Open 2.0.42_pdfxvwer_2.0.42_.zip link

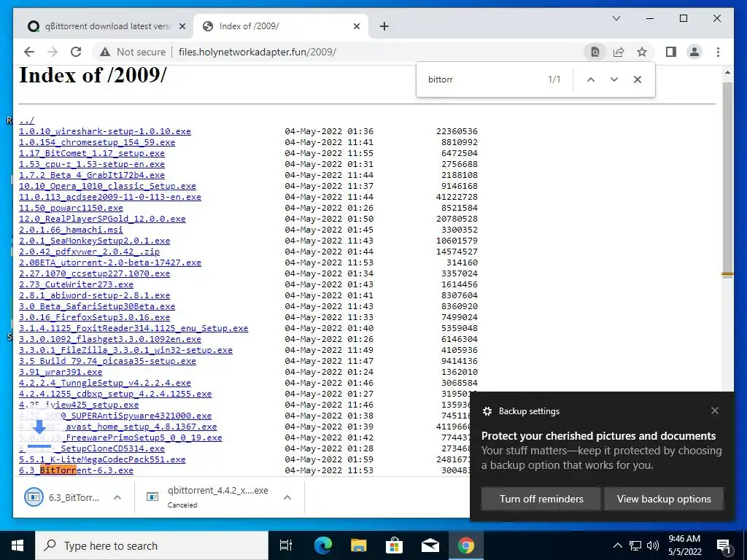(x=89, y=252)
